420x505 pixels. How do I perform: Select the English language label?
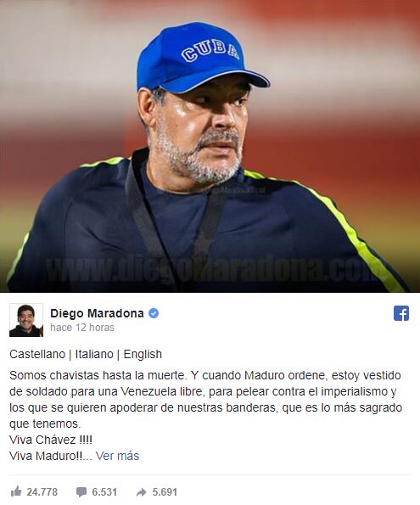point(143,354)
